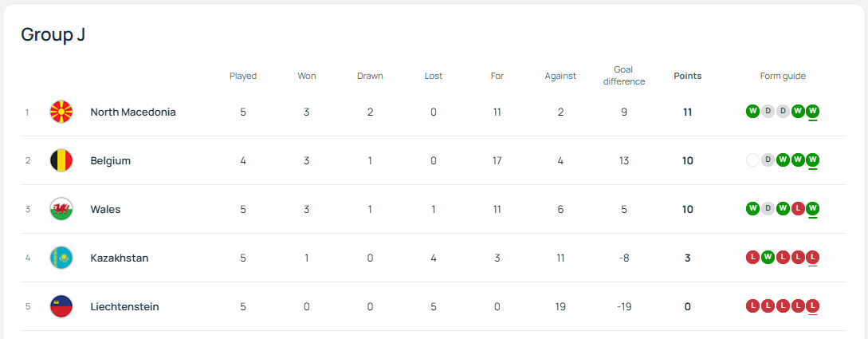Click the Liechtenstein flag icon
Screen dimensions: 868x339
click(x=61, y=307)
